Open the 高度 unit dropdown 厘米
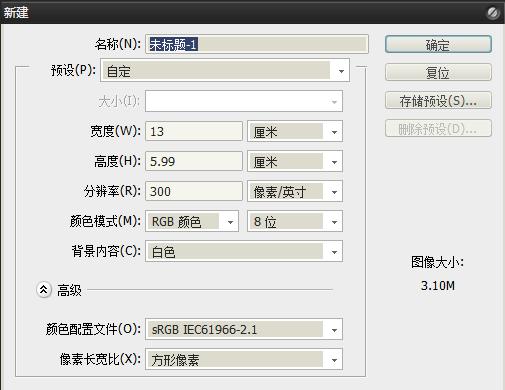Screen dimensions: 505x390 tap(295, 161)
